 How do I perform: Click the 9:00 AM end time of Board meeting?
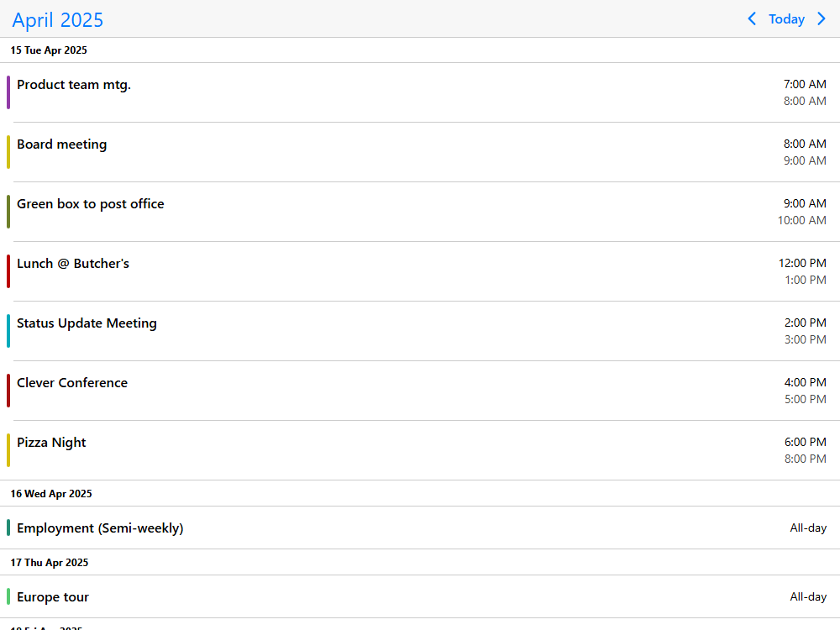[805, 160]
